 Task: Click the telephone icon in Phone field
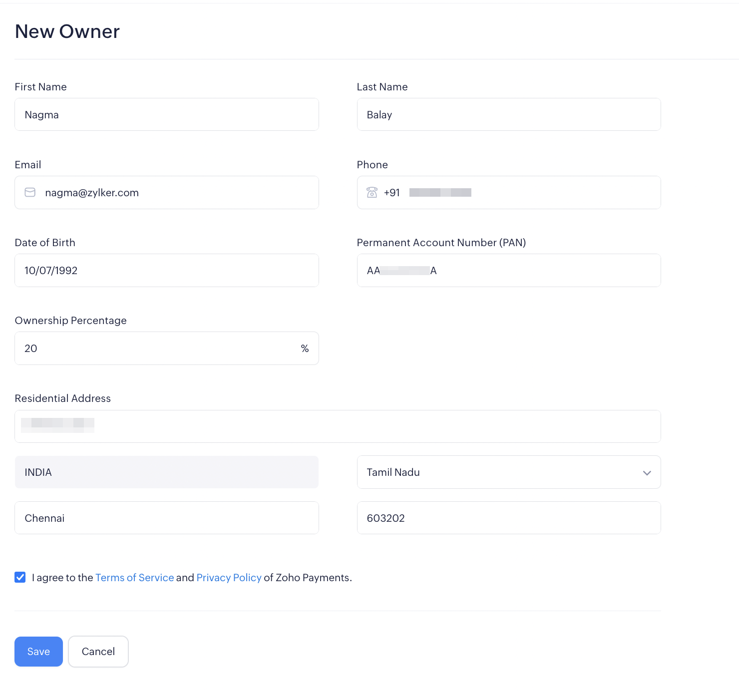point(372,193)
